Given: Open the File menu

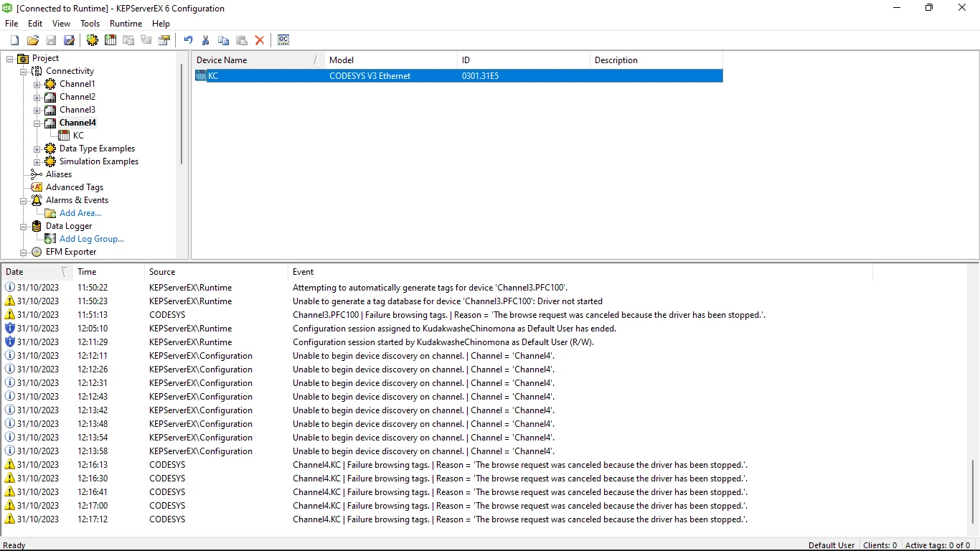Looking at the screenshot, I should point(11,24).
